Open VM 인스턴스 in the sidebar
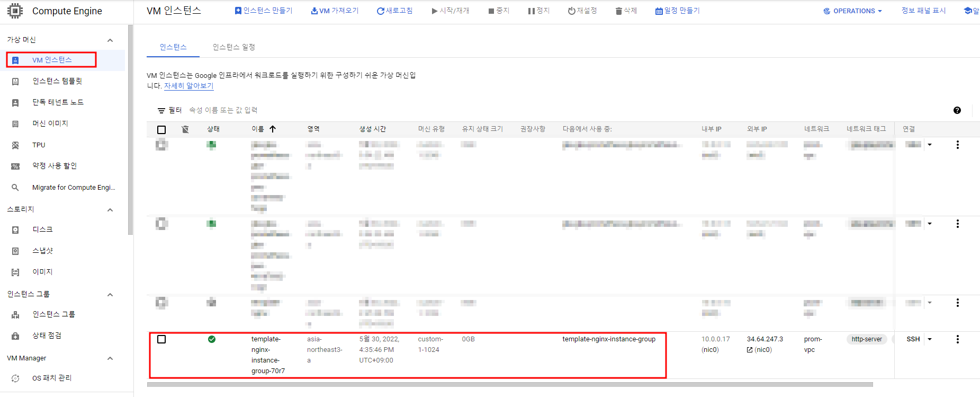 52,60
